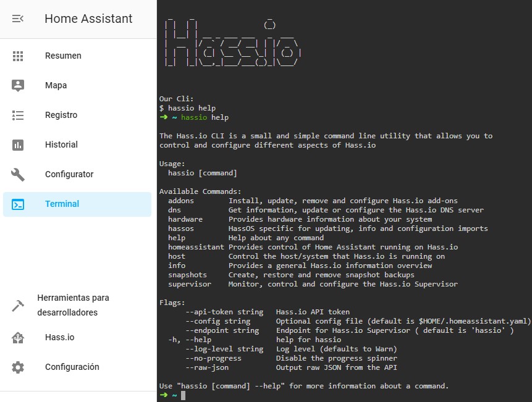Image resolution: width=532 pixels, height=402 pixels.
Task: Click the 'hassos' command line
Action: (x=328, y=228)
